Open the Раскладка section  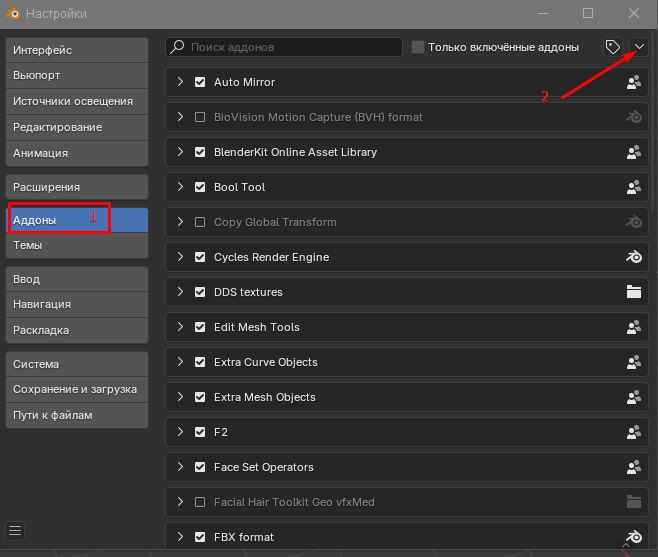(77, 331)
